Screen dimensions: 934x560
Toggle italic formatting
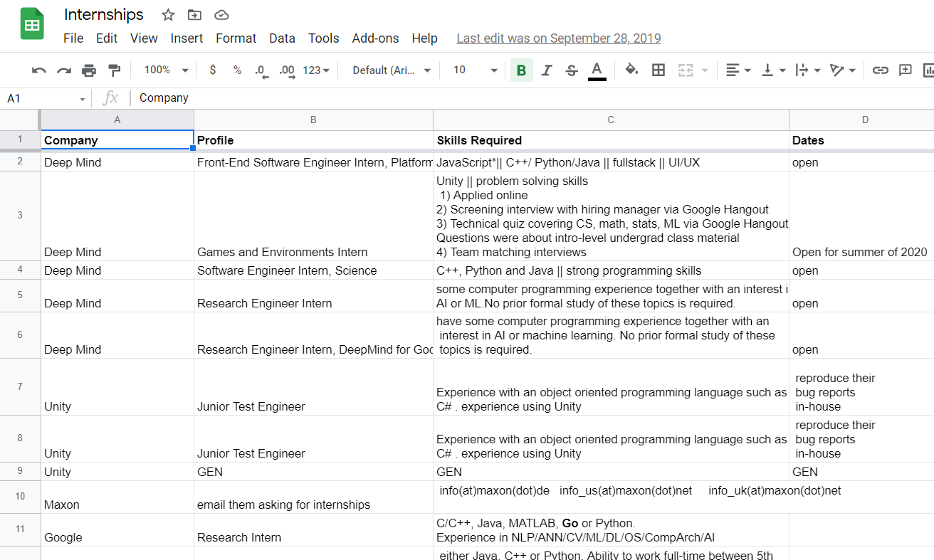click(x=547, y=70)
